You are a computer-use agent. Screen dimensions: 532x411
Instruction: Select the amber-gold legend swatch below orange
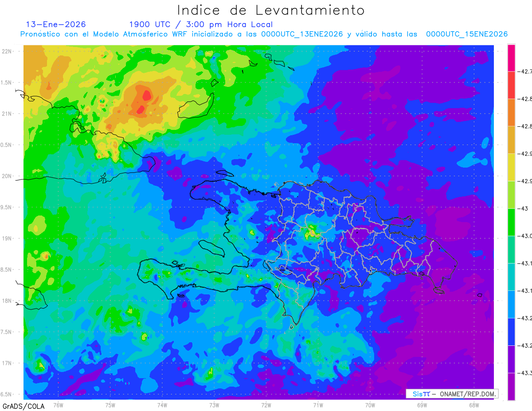pos(511,140)
